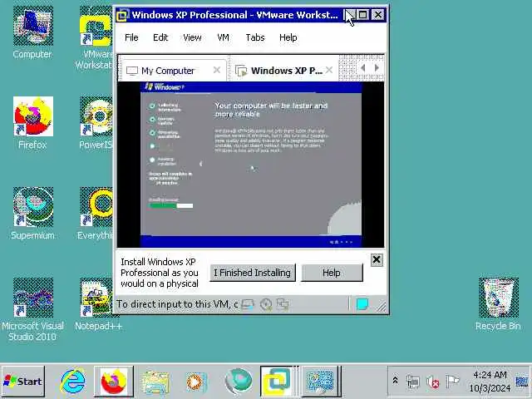Select the Notepad++ desktop shortcut
This screenshot has width=532, height=399.
[98, 304]
